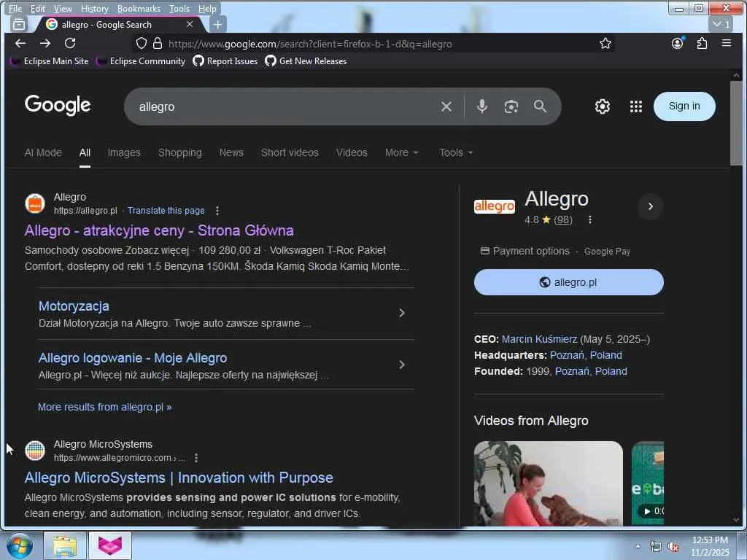Expand the Motoryzacja sitelink chevron
747x560 pixels.
point(402,313)
